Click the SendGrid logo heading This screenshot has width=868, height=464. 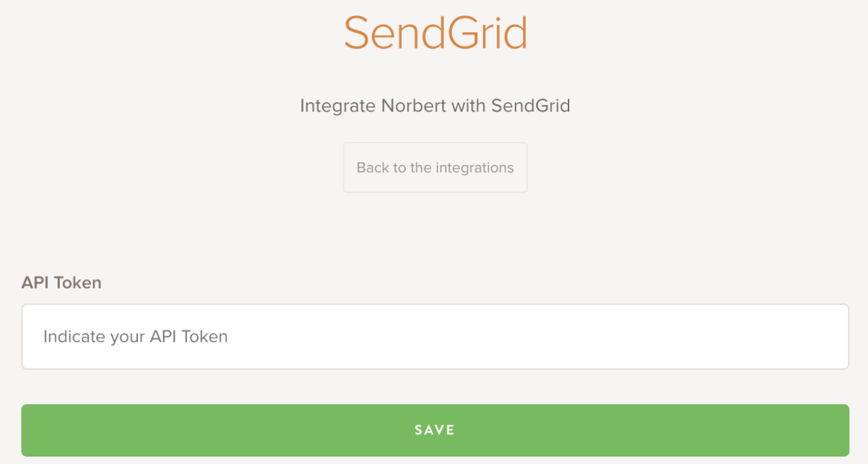[x=435, y=33]
